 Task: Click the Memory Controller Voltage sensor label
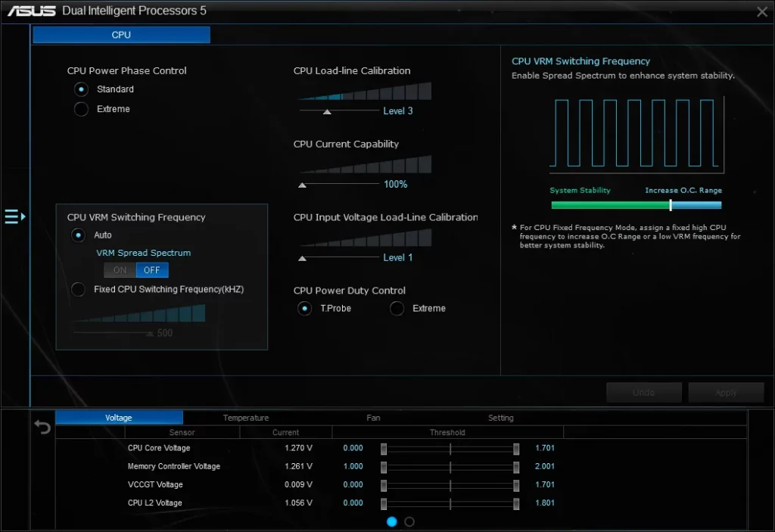pyautogui.click(x=174, y=467)
